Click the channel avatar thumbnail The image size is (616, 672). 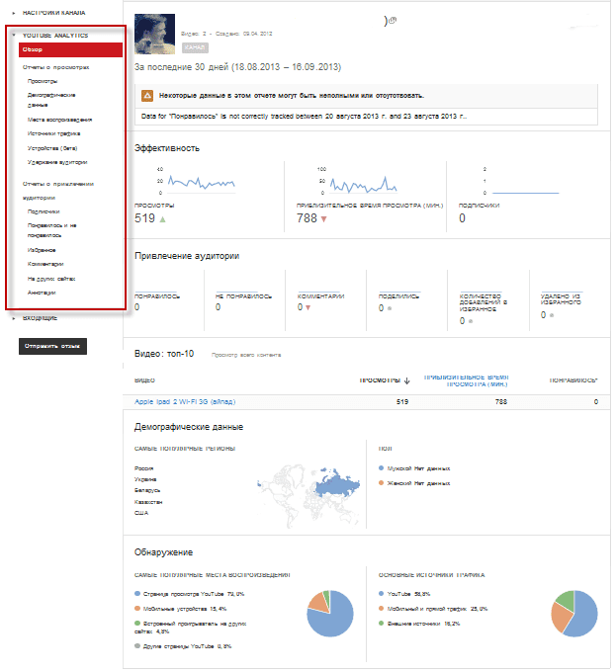coord(156,33)
